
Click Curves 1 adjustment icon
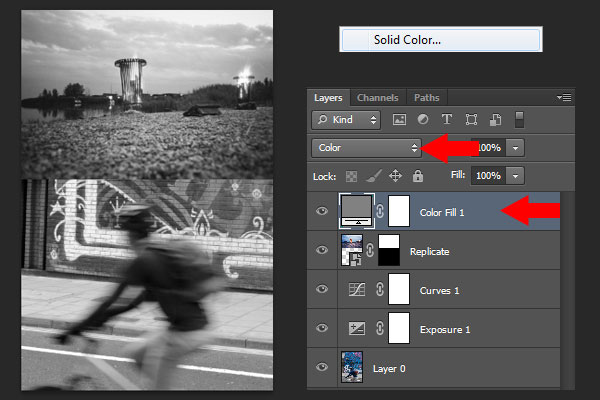pyautogui.click(x=357, y=290)
